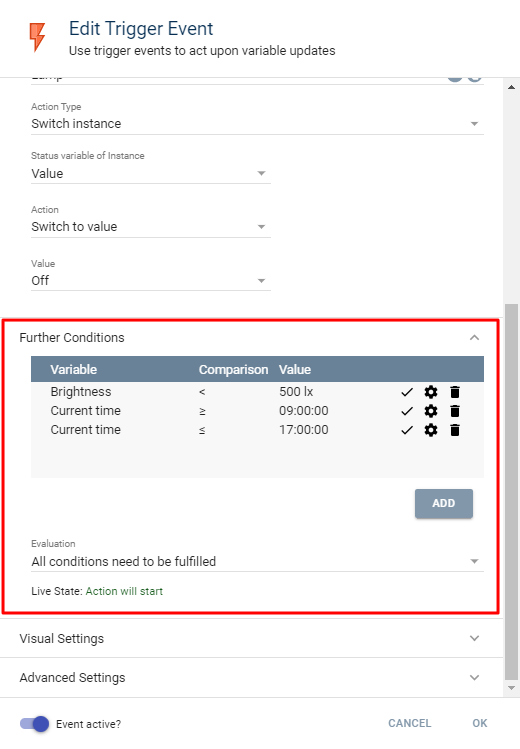Screen dimensions: 520x749
Task: Open gear settings for the 09:00:00 condition
Action: click(431, 411)
